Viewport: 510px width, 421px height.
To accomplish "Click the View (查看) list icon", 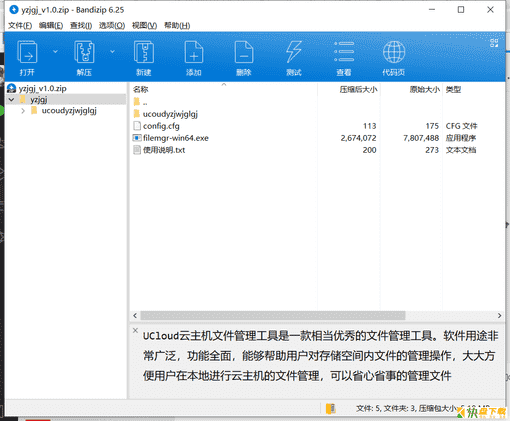I will click(x=344, y=52).
